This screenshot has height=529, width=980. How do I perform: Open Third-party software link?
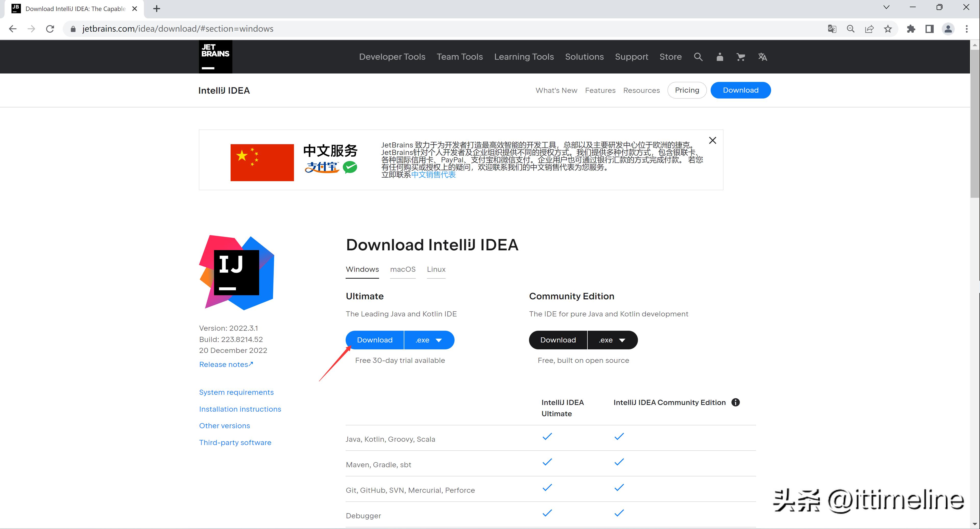pos(235,442)
